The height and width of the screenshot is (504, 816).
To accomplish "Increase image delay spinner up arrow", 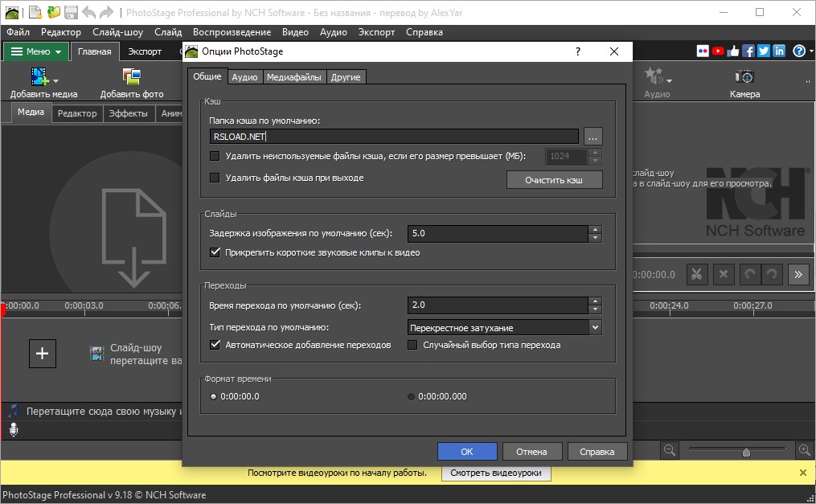I will pos(596,229).
